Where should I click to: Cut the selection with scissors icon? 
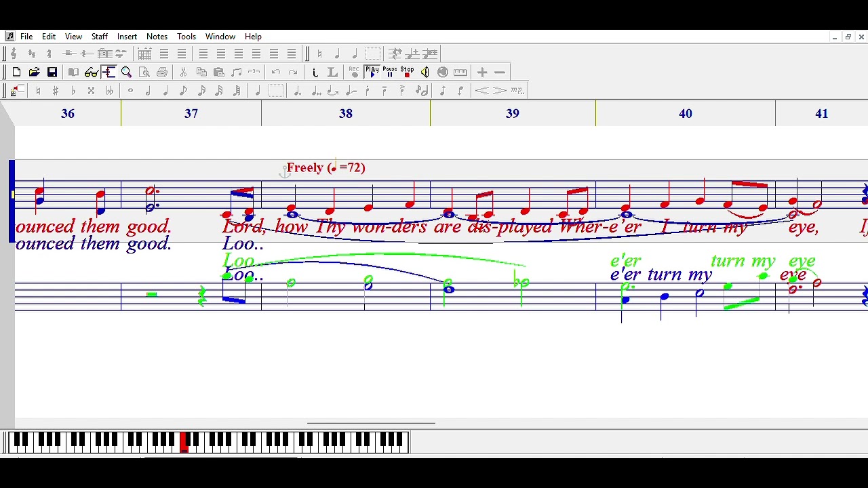(x=183, y=73)
